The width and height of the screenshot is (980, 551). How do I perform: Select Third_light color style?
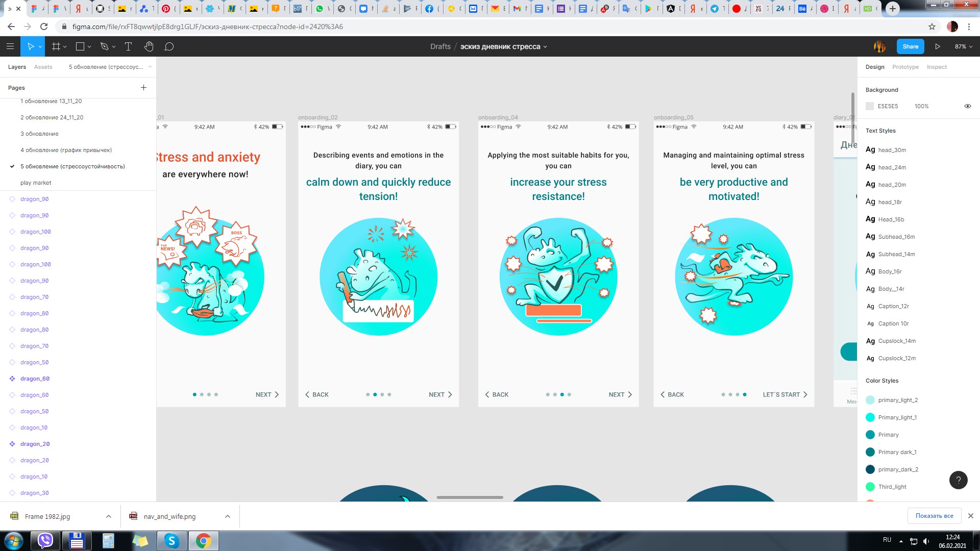pos(892,487)
